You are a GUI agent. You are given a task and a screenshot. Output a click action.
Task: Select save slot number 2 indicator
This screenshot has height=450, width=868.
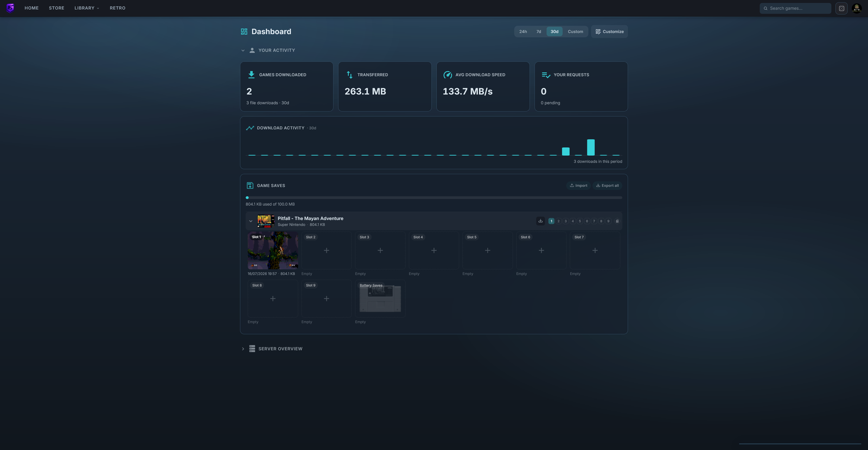tap(558, 221)
